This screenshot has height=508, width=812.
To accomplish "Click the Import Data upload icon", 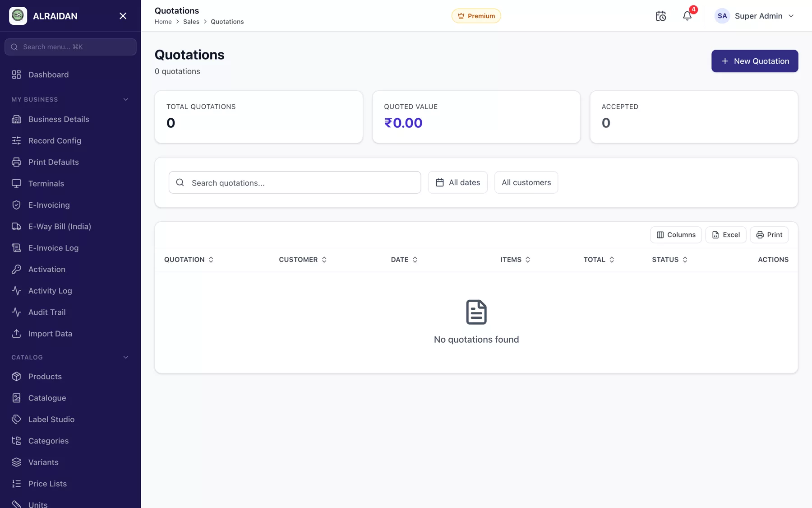I will [16, 334].
